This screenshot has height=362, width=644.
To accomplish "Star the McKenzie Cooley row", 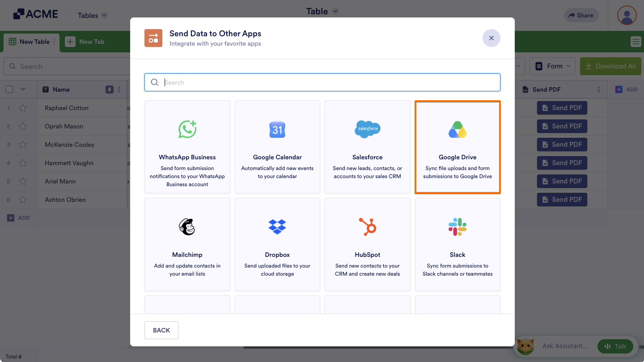I will (23, 145).
